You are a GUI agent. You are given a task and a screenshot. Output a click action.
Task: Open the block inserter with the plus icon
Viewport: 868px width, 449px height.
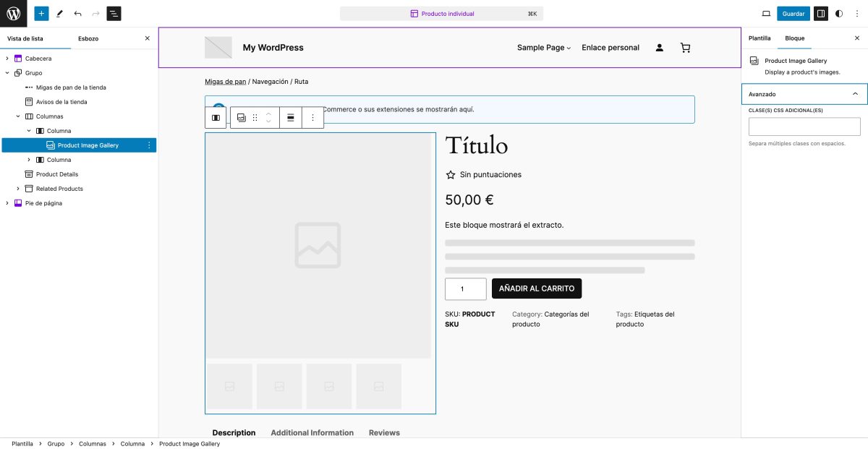(41, 13)
